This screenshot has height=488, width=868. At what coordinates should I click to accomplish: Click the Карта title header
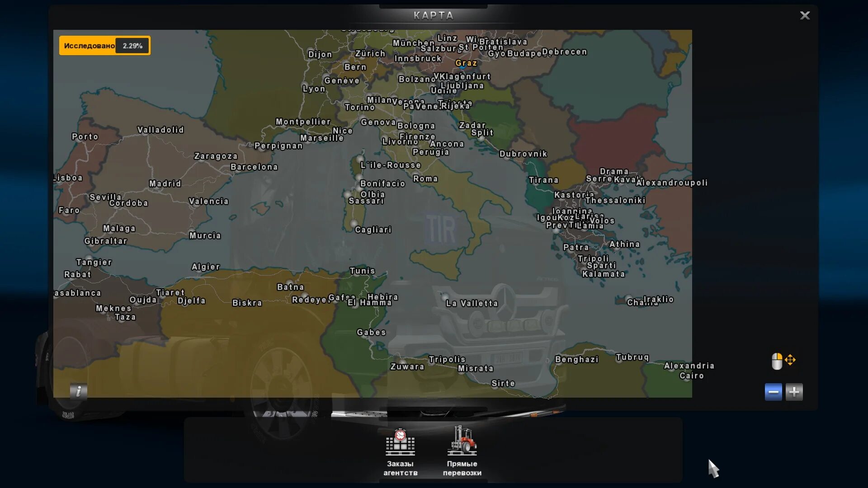click(433, 15)
